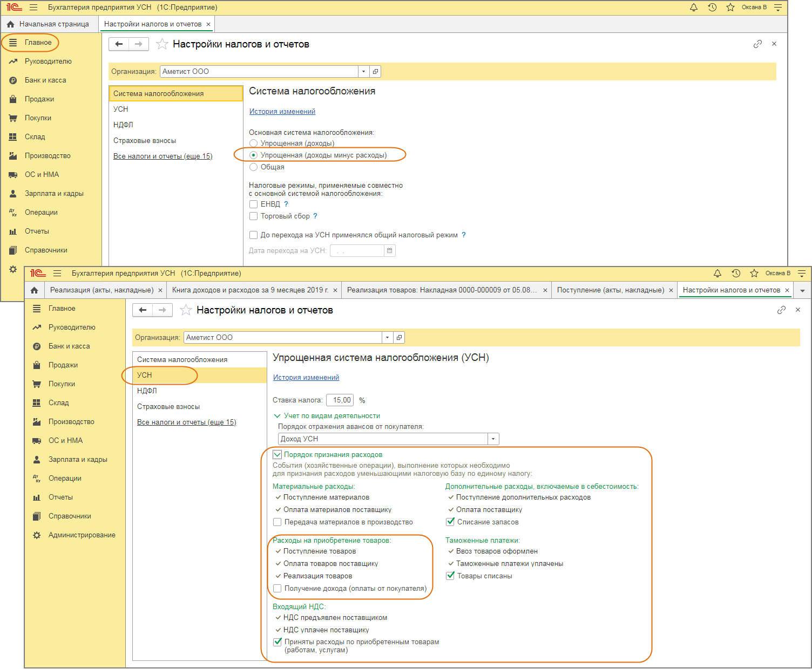Select Страховые взносы in front window list
The image size is (812, 669).
click(x=200, y=407)
